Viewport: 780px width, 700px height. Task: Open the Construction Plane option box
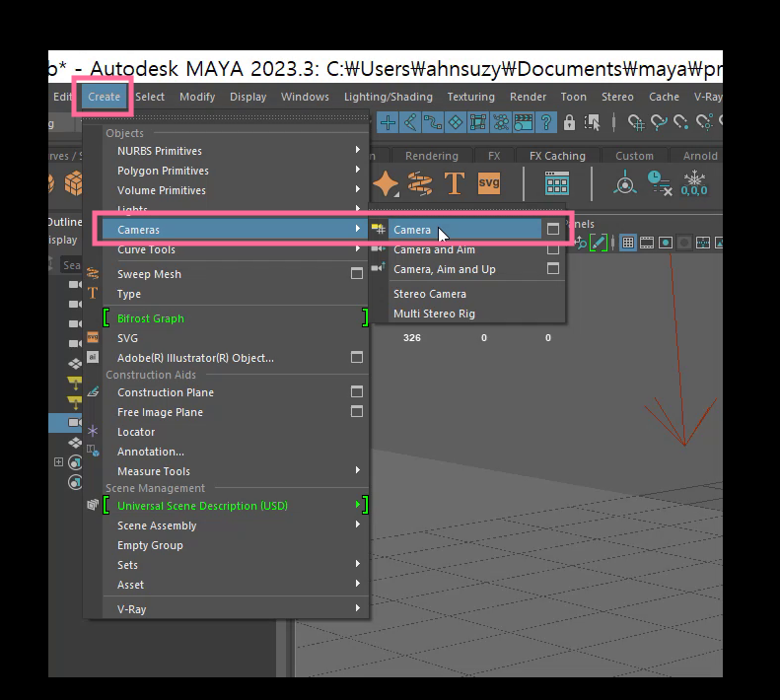point(357,392)
